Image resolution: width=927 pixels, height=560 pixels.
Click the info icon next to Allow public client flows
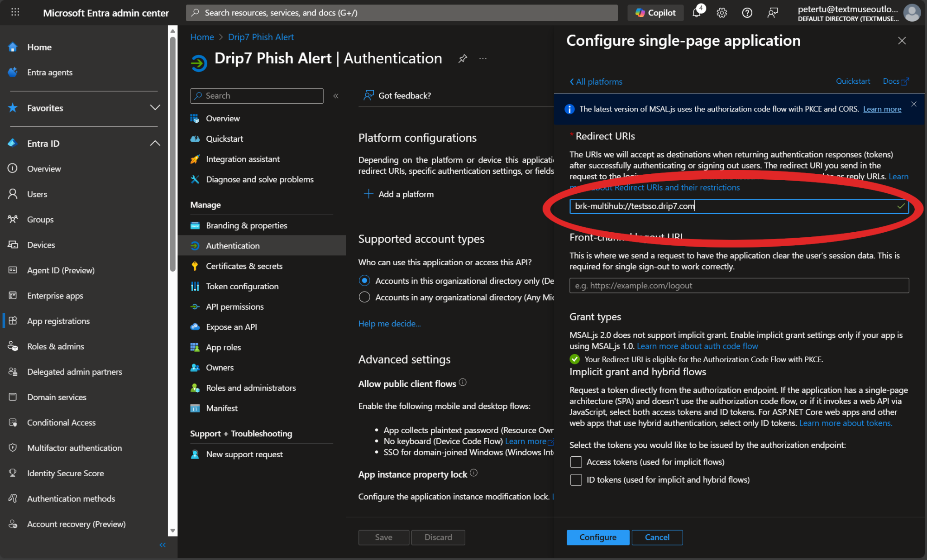click(x=463, y=383)
